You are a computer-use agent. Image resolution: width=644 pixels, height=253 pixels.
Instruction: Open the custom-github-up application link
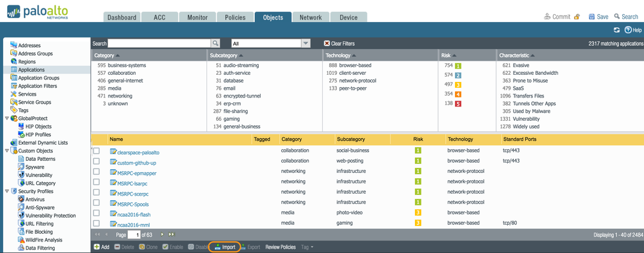137,163
